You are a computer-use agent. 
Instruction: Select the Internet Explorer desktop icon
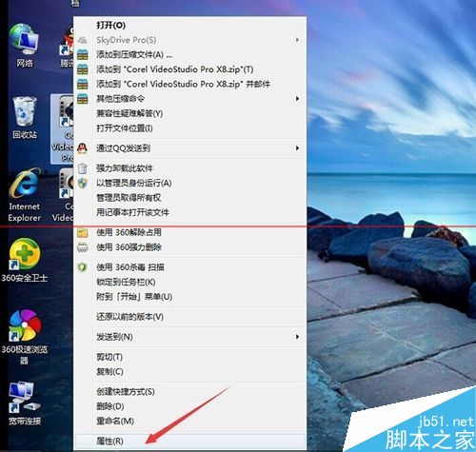tap(25, 195)
